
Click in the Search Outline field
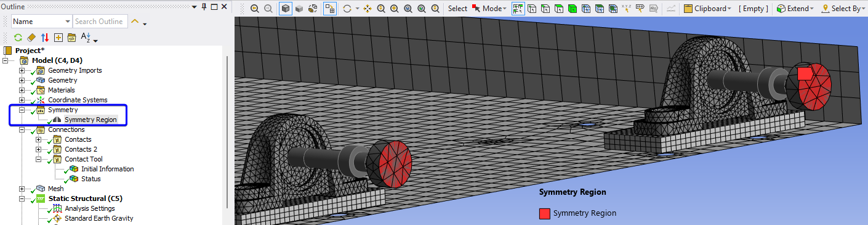[x=100, y=22]
